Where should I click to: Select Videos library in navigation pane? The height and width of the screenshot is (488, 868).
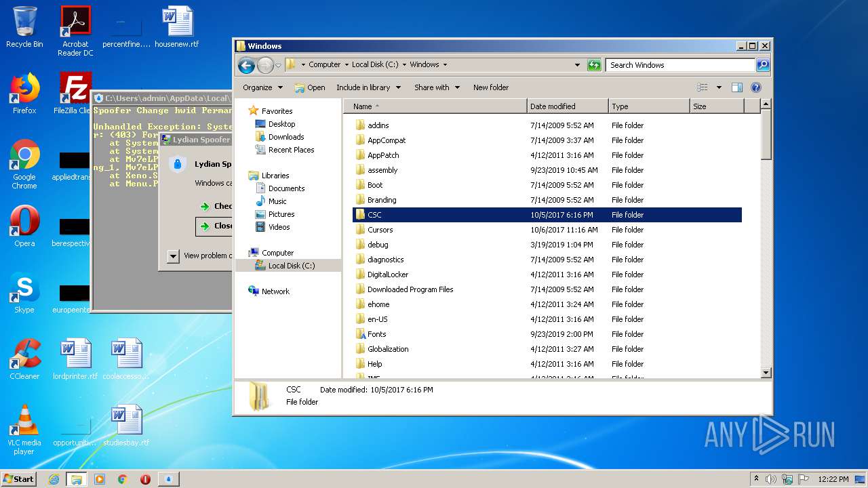(279, 227)
